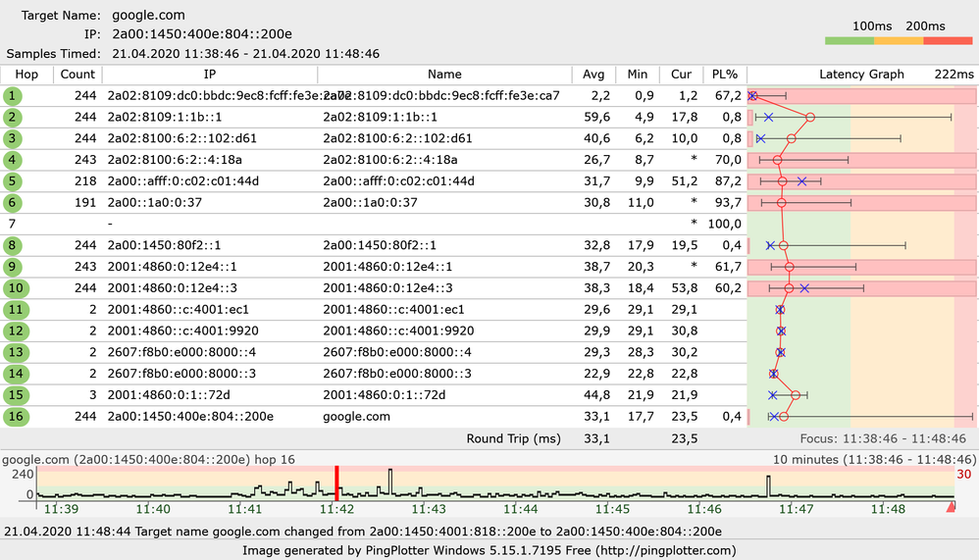Click the Round Trip (ms) summary label
This screenshot has width=979, height=560.
(514, 439)
